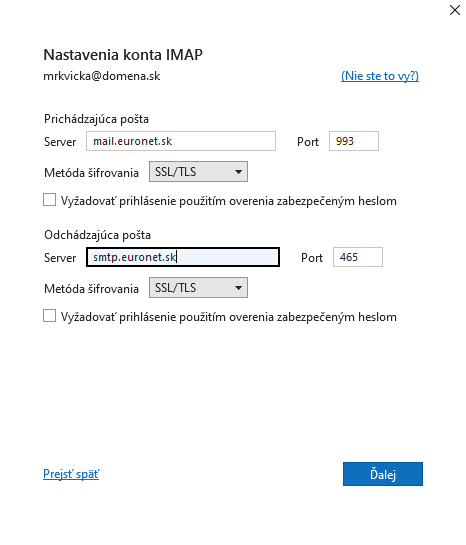Click the outgoing mail port field showing 465
Image resolution: width=466 pixels, height=545 pixels.
point(358,257)
